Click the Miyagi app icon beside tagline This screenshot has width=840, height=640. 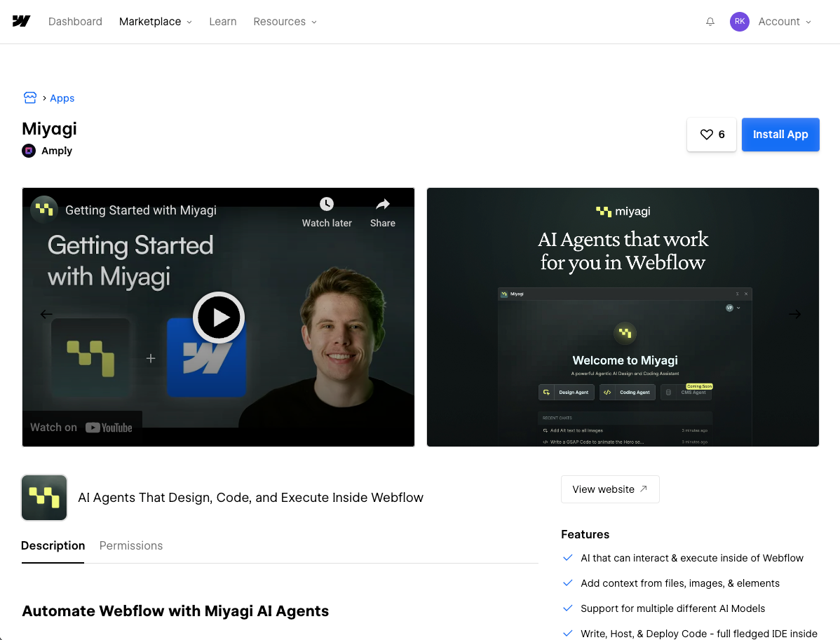[44, 498]
